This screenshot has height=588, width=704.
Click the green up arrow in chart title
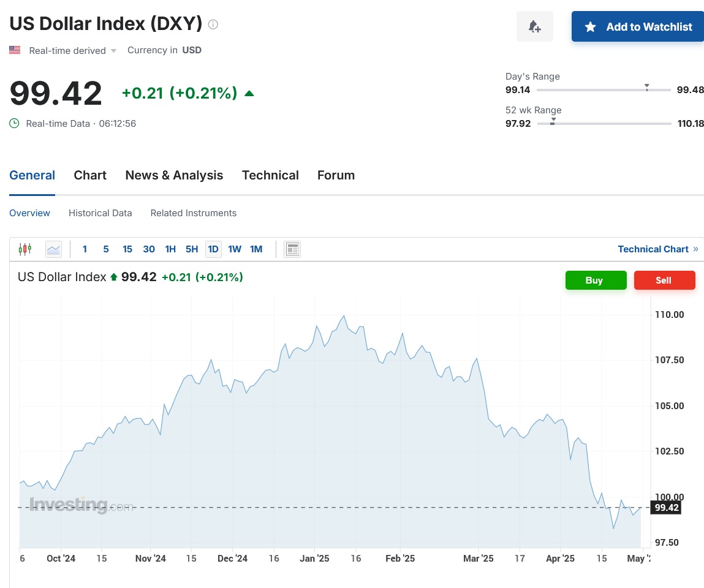[113, 277]
